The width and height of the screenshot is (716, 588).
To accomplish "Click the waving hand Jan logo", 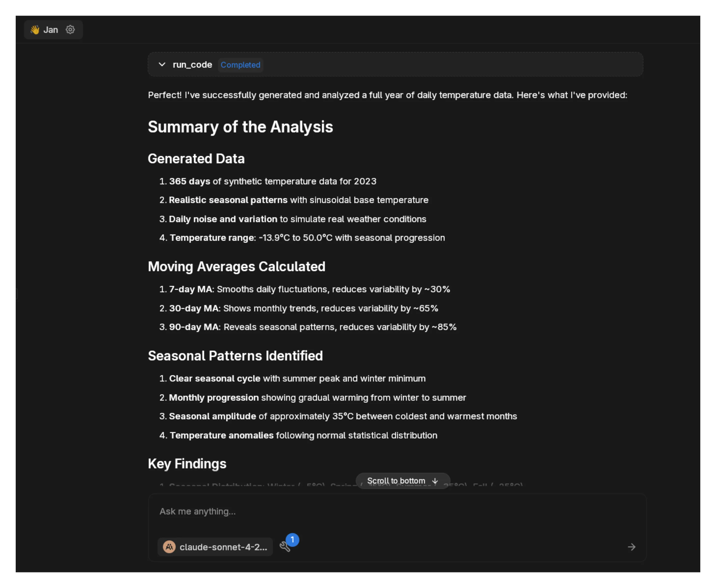I will click(x=35, y=30).
